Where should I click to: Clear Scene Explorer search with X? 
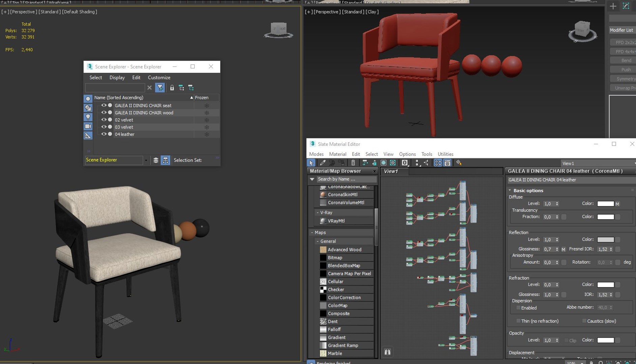(149, 88)
